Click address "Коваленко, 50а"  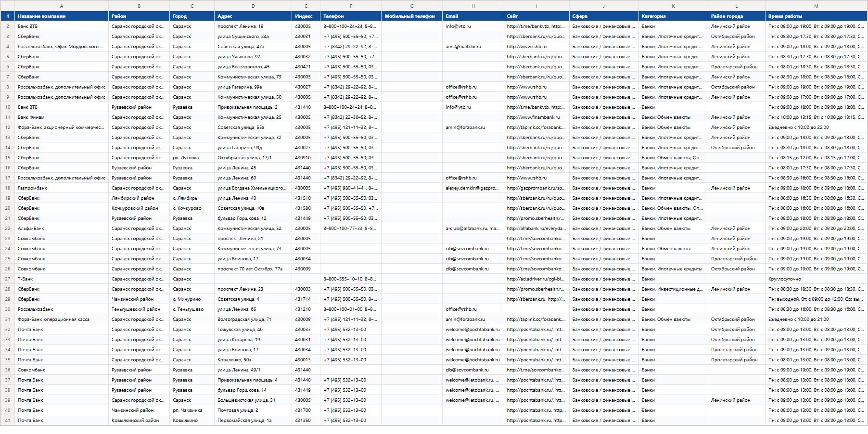[x=253, y=360]
